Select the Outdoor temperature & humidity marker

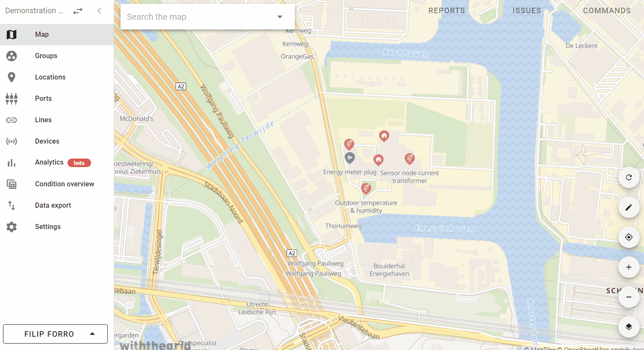click(366, 188)
